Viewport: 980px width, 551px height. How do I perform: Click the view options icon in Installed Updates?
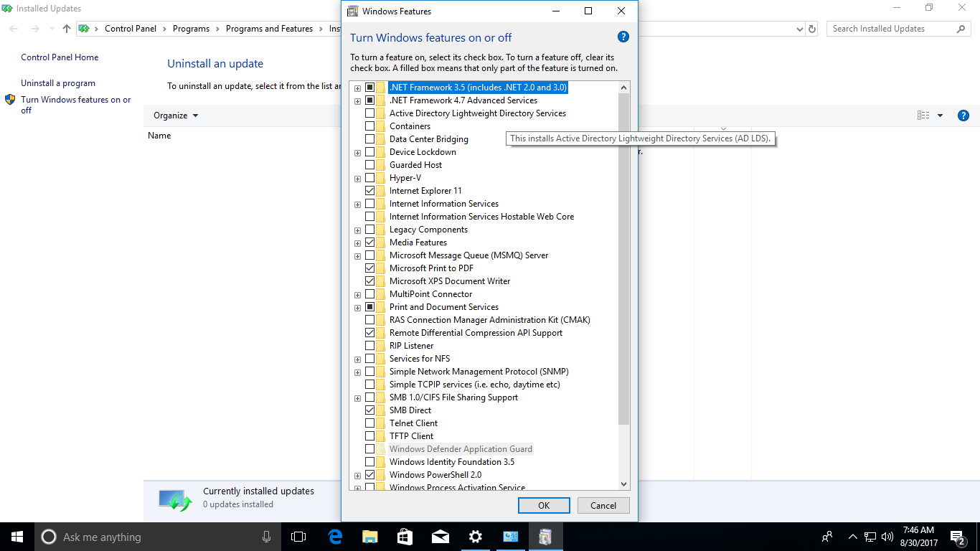pyautogui.click(x=923, y=116)
